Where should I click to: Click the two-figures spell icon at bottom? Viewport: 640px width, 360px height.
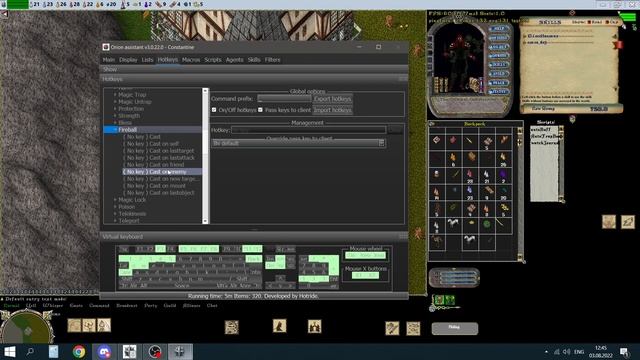click(x=314, y=326)
